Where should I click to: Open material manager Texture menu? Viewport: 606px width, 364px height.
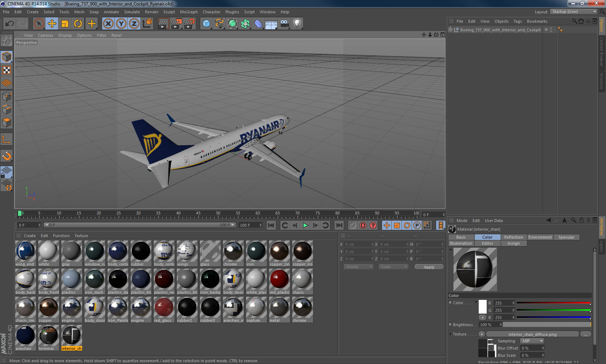coord(81,236)
